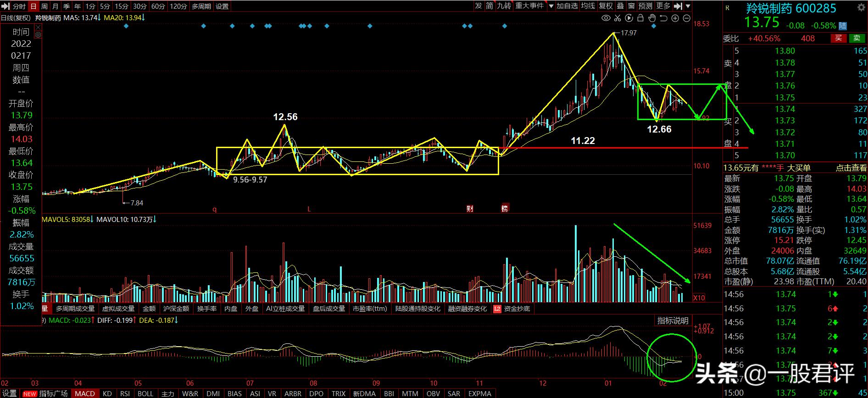Toggle the chart lock icon

coord(640,18)
